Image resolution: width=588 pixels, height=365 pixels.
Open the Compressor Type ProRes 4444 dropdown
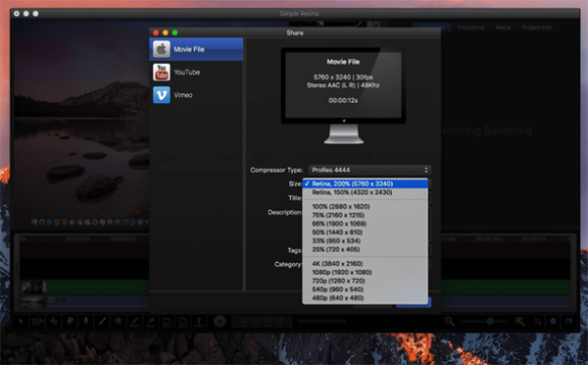(369, 170)
